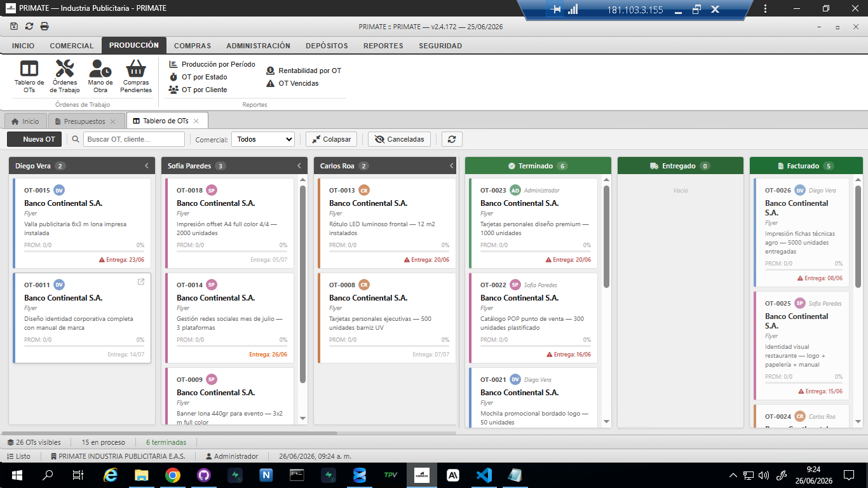Image resolution: width=868 pixels, height=488 pixels.
Task: Open OT por Estado report
Action: pos(198,77)
